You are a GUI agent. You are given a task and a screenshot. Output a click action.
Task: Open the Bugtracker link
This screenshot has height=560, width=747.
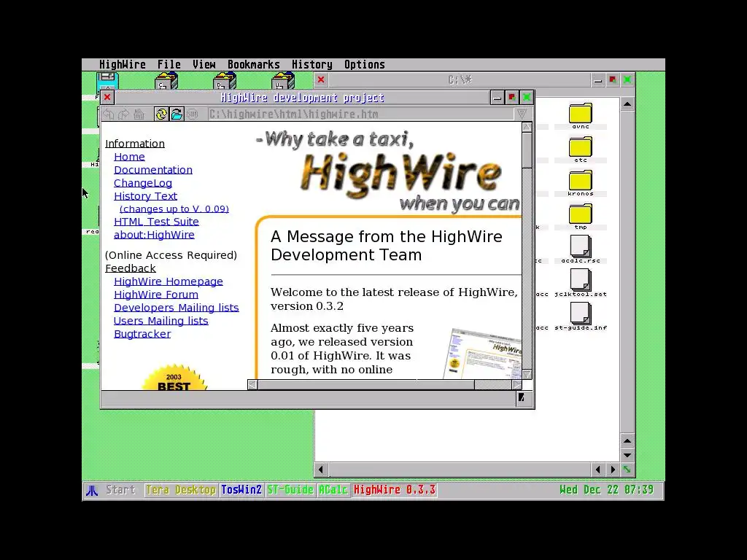(x=142, y=334)
